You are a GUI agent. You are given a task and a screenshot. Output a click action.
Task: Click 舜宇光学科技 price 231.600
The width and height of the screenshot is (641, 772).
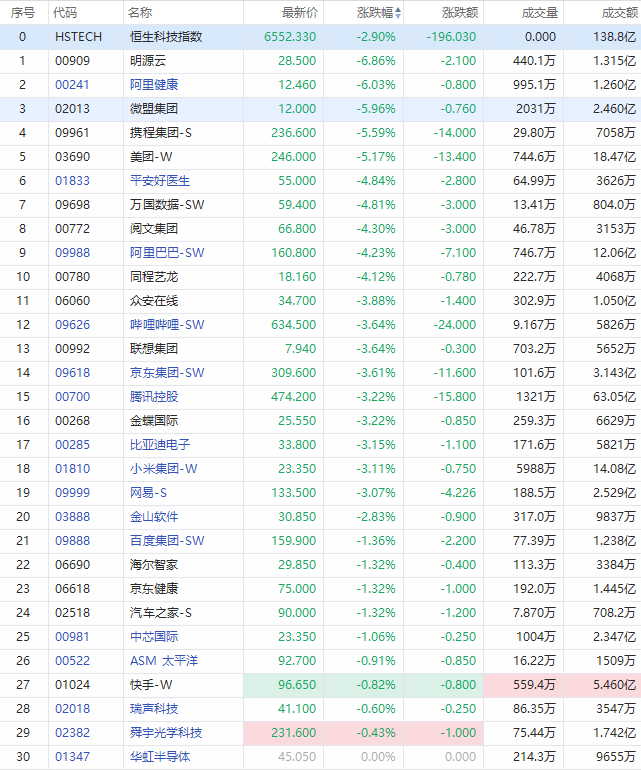coord(293,733)
